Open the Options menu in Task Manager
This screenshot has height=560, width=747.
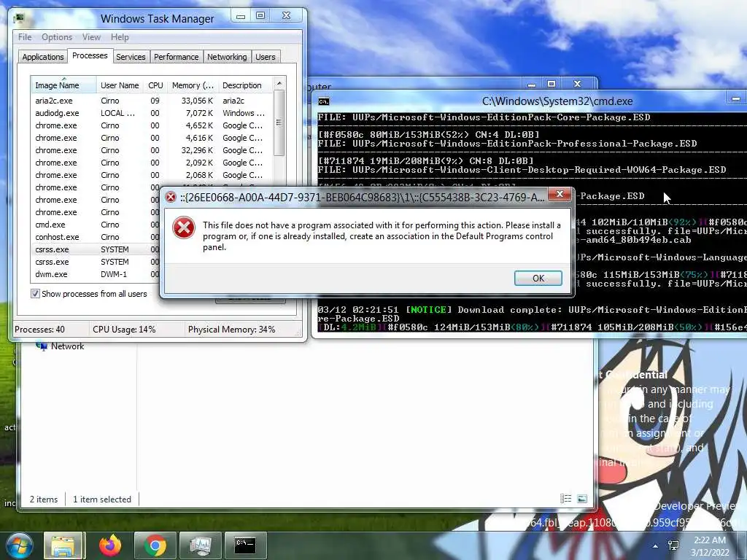57,37
